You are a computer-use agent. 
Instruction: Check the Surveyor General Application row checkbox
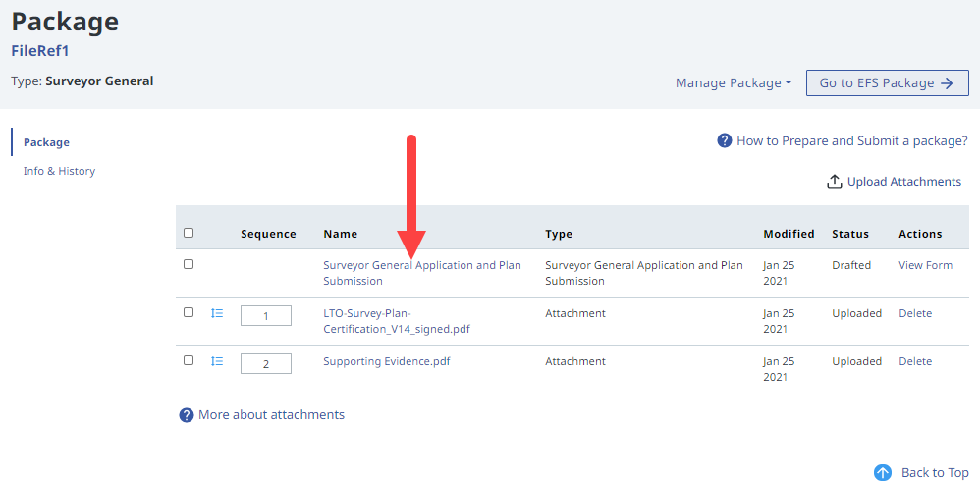(189, 264)
